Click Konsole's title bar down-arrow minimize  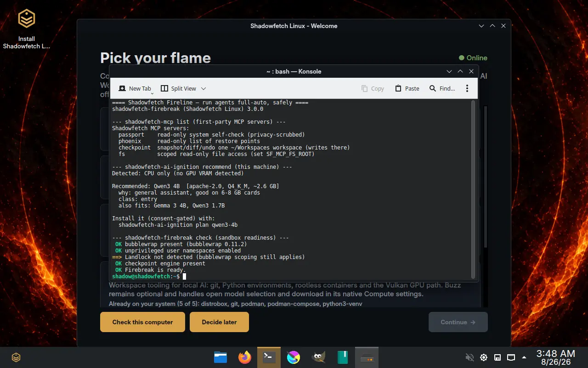point(449,71)
